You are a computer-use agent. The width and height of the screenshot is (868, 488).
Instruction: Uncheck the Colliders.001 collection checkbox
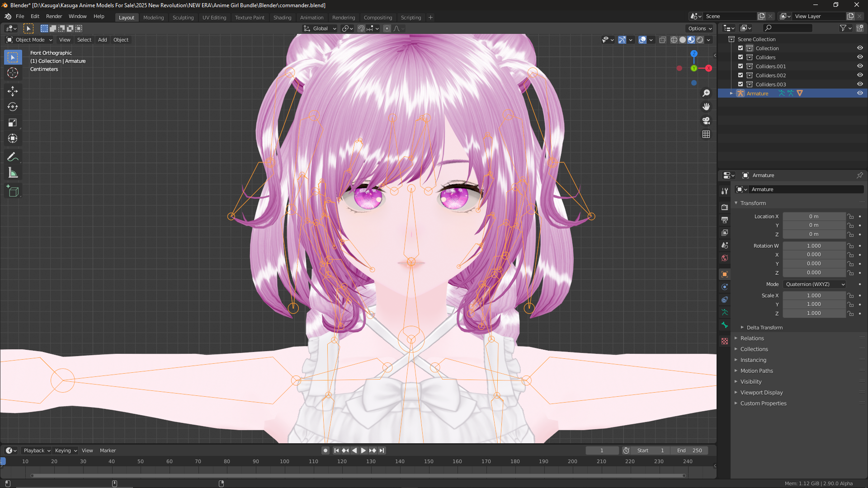741,66
